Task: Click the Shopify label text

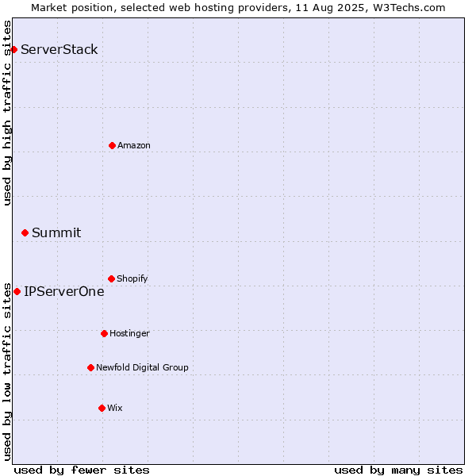Action: [132, 278]
